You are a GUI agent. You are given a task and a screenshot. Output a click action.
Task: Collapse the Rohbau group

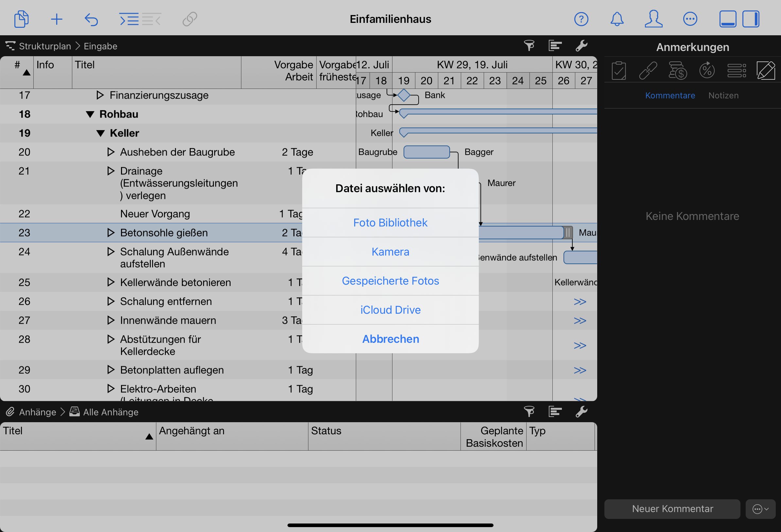[90, 114]
